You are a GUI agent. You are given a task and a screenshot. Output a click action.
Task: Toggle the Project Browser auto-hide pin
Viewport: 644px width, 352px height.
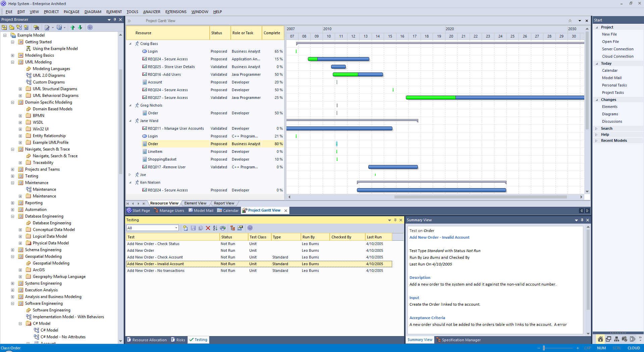[x=115, y=19]
